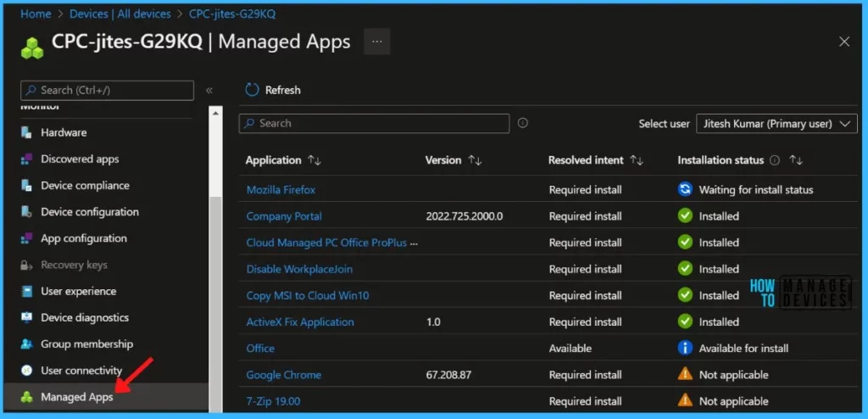The height and width of the screenshot is (419, 868).
Task: Click the sidebar scrollbar up arrow
Action: 215,113
